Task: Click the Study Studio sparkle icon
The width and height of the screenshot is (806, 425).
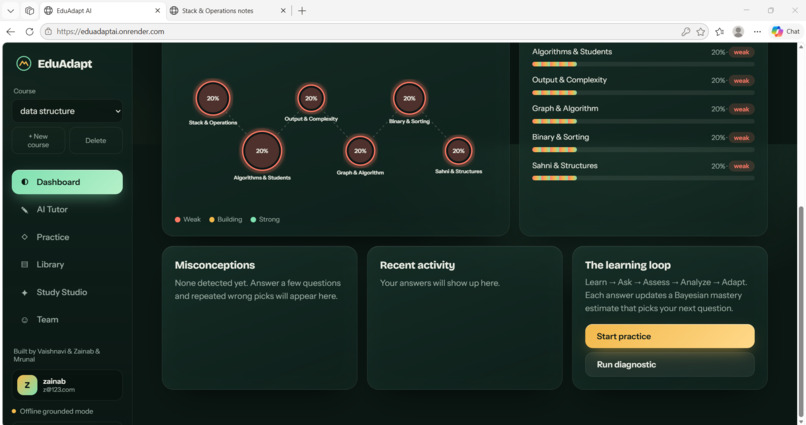Action: pos(25,292)
